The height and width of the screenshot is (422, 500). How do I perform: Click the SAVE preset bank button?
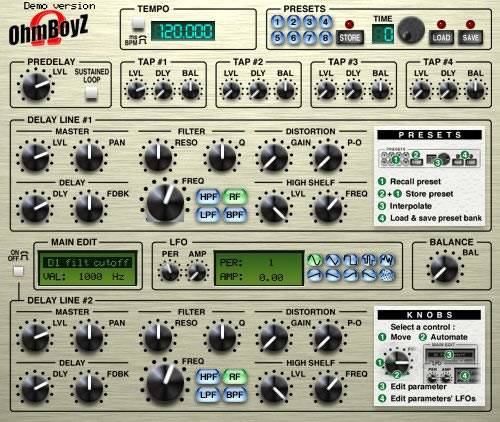471,38
